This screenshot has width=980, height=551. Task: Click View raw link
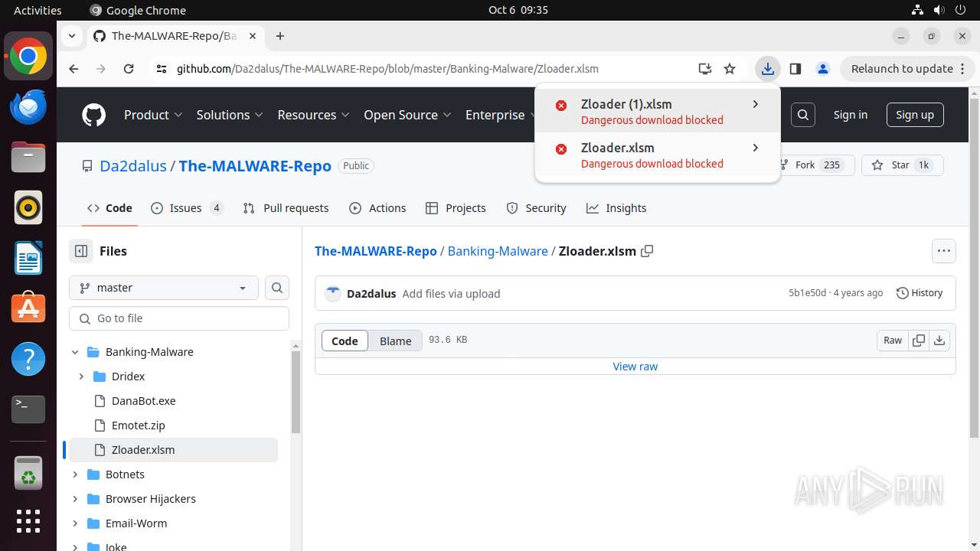635,367
